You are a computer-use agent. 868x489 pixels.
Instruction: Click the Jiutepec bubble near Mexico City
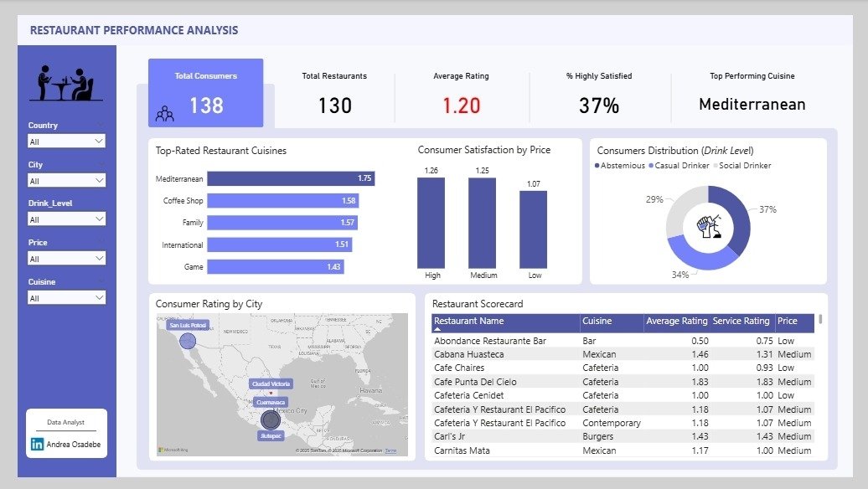pos(271,419)
